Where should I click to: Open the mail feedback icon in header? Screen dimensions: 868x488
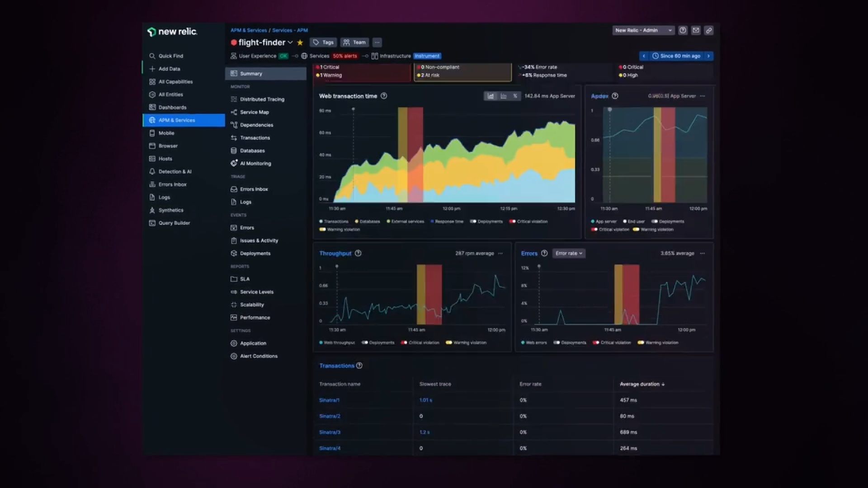click(696, 30)
